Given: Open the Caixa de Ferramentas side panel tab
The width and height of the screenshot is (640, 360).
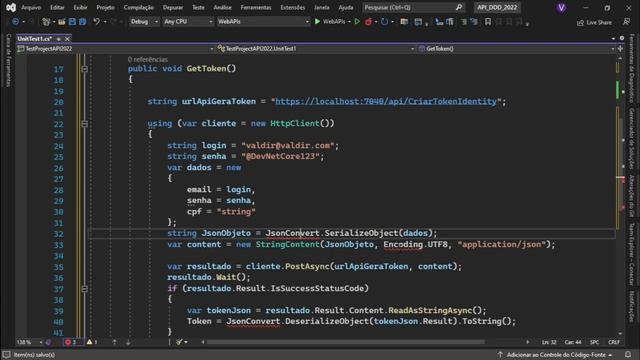Looking at the screenshot, I should coord(8,60).
